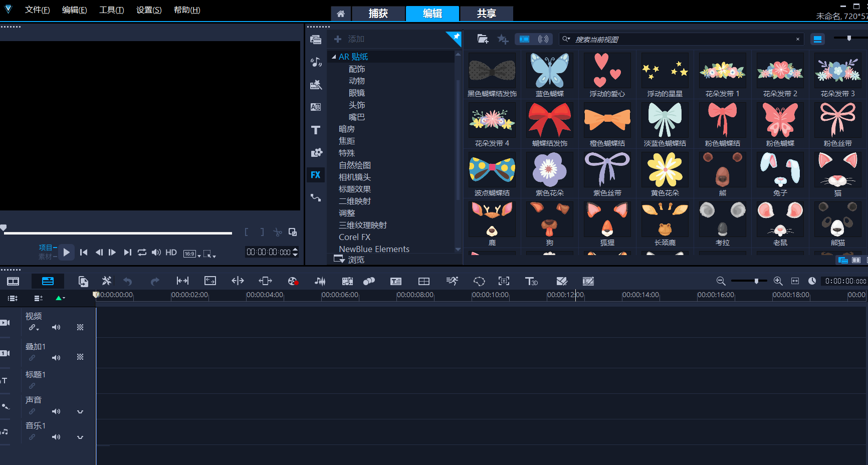The width and height of the screenshot is (868, 465).
Task: Adjust the timeline zoom slider
Action: click(x=756, y=281)
